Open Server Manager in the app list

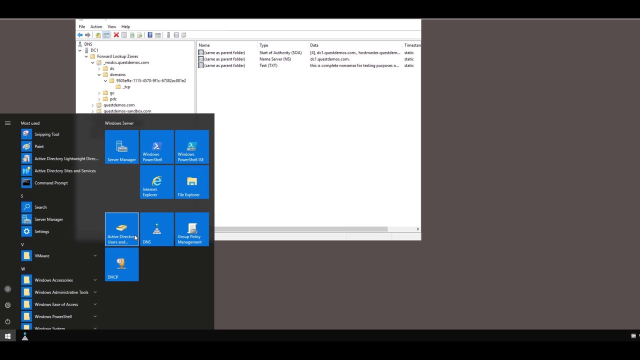tap(60, 219)
